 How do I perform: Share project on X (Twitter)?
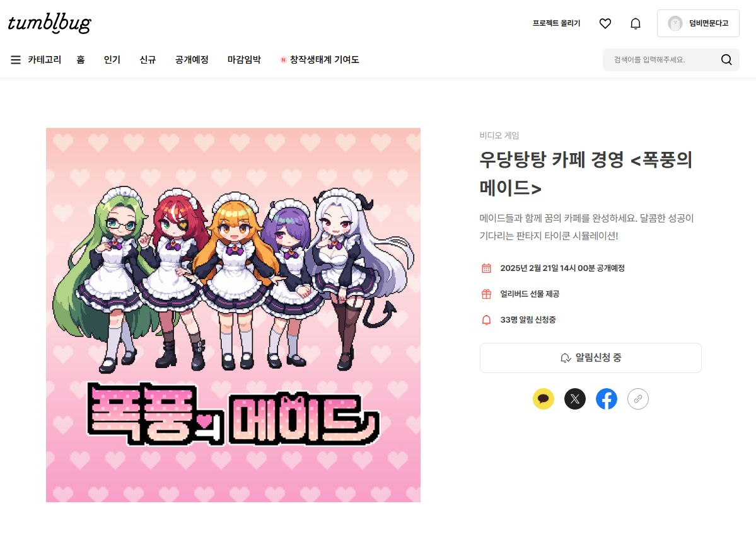pos(574,399)
